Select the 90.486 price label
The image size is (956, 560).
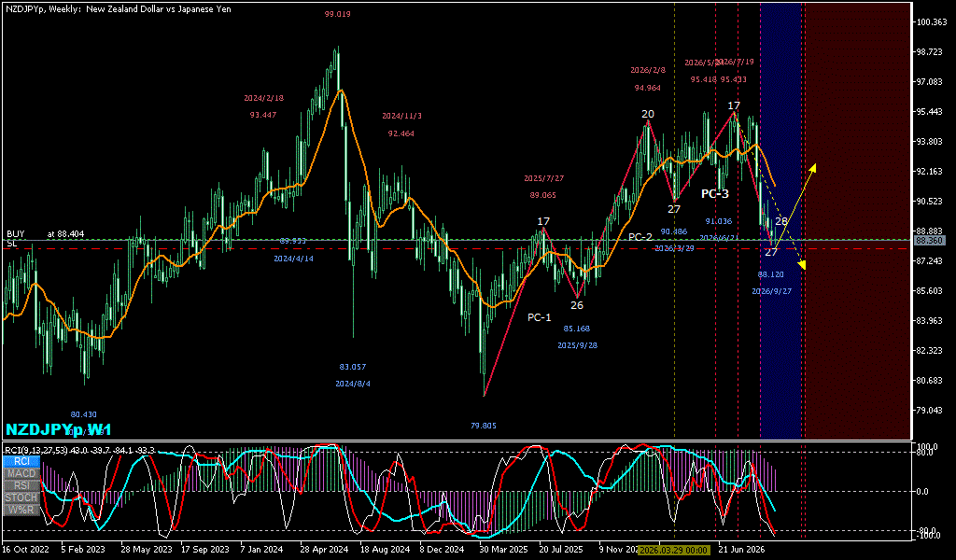click(674, 231)
